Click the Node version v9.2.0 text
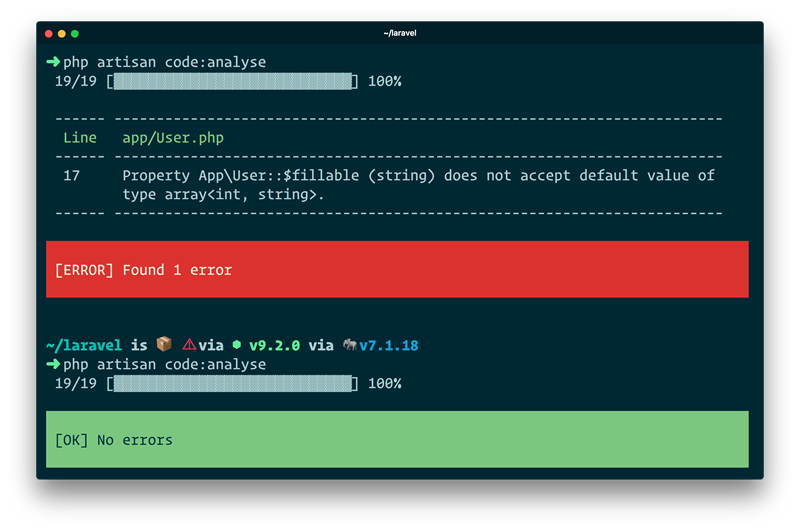This screenshot has height=531, width=800. 275,345
